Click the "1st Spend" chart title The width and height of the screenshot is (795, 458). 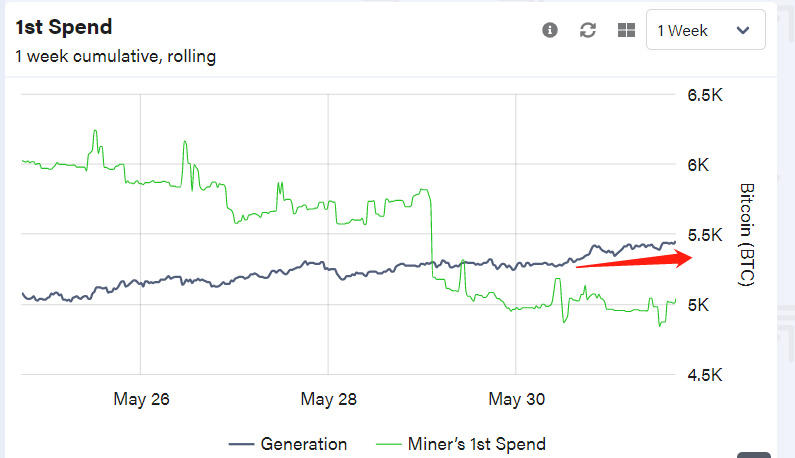tap(64, 27)
